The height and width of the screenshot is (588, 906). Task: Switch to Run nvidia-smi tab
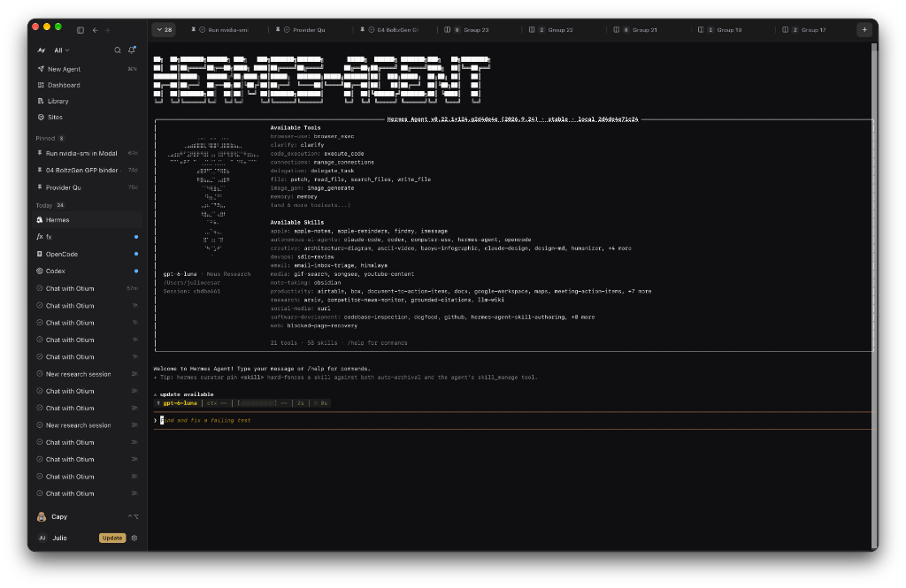(222, 30)
